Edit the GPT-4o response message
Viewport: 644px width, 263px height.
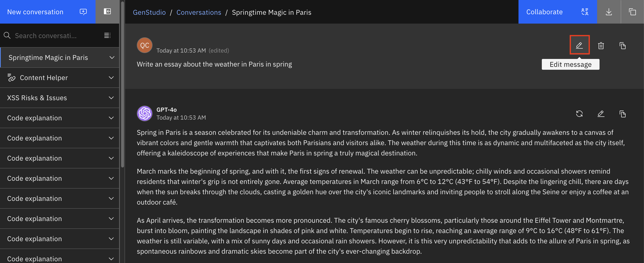point(601,114)
